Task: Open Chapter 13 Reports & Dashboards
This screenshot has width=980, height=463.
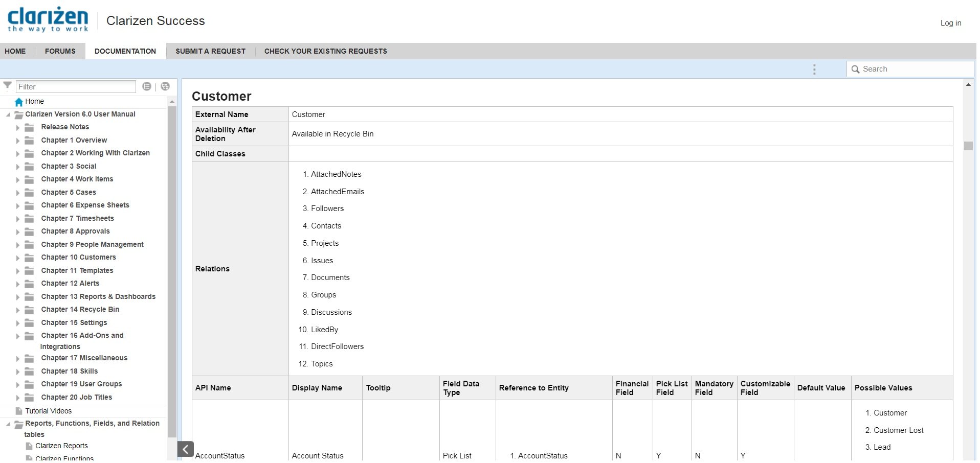Action: (x=98, y=296)
